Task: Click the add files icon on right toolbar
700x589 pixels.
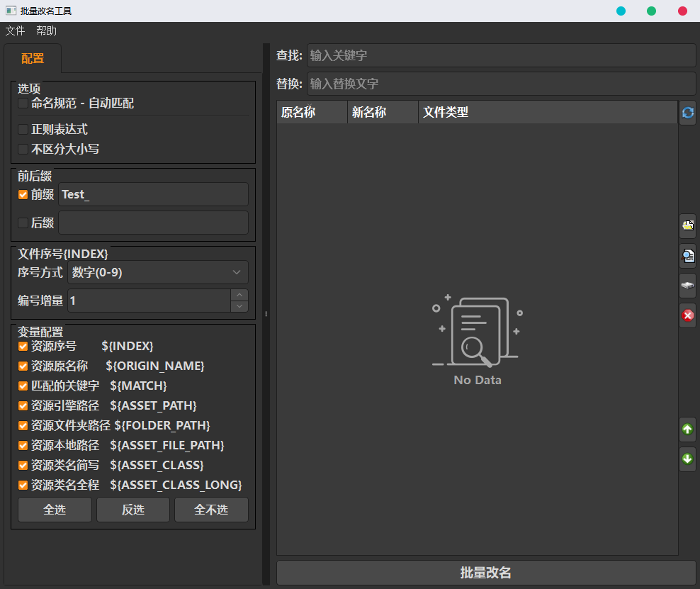Action: pos(687,225)
